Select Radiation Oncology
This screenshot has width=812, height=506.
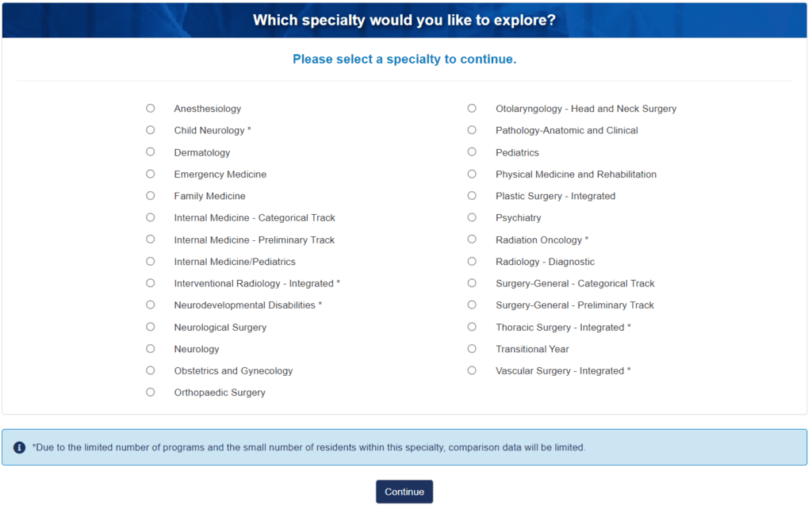(472, 239)
